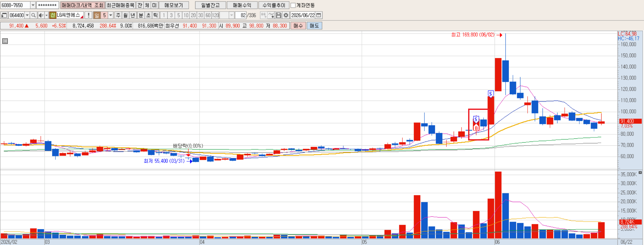Toggle the 미 unfilled-orders button
Image resolution: width=644 pixels, height=245 pixels.
click(x=154, y=5)
